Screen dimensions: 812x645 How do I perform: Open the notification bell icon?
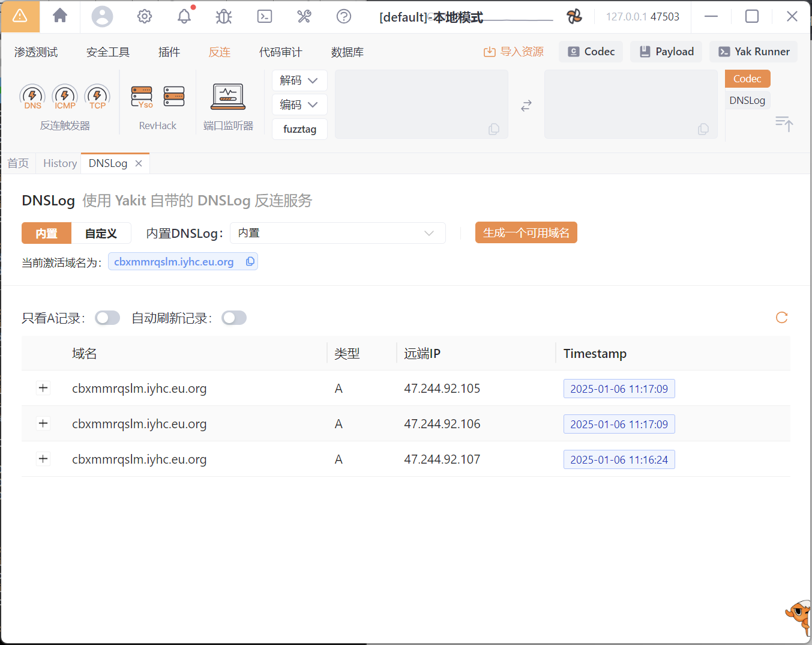pos(184,16)
